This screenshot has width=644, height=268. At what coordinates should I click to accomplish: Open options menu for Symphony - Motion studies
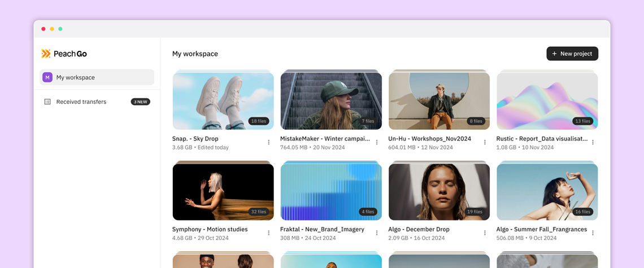coord(268,232)
